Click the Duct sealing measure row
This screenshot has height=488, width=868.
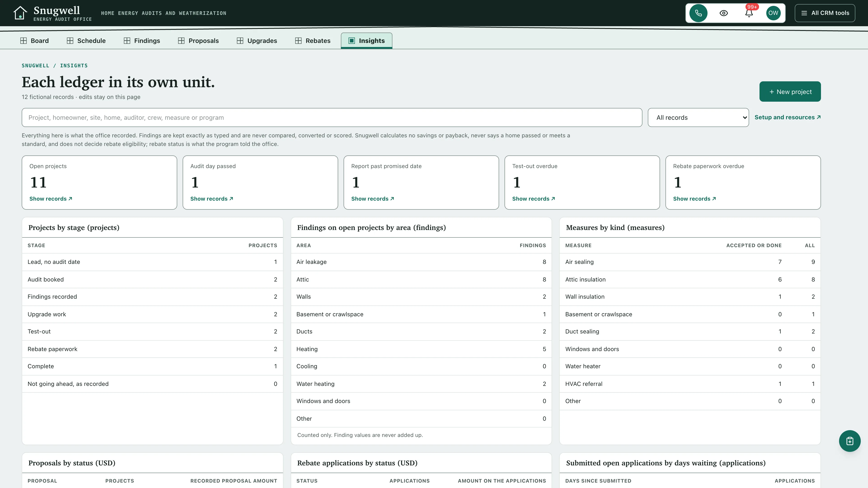pos(690,332)
